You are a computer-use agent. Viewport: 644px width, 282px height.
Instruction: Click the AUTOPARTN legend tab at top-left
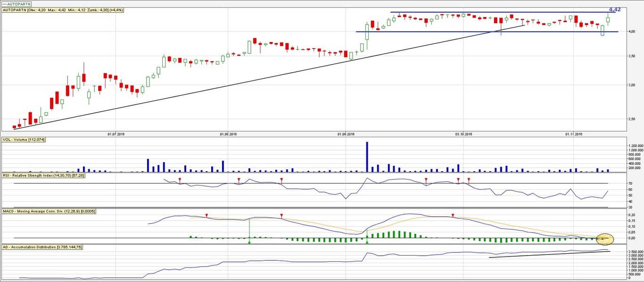click(17, 3)
